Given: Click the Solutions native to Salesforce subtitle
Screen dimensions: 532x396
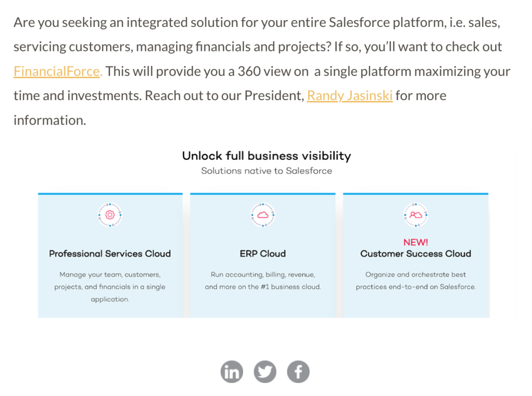Looking at the screenshot, I should (267, 171).
